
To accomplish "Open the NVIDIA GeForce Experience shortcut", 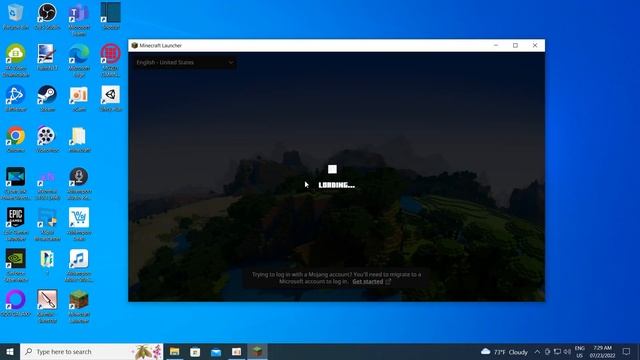I will pyautogui.click(x=16, y=258).
